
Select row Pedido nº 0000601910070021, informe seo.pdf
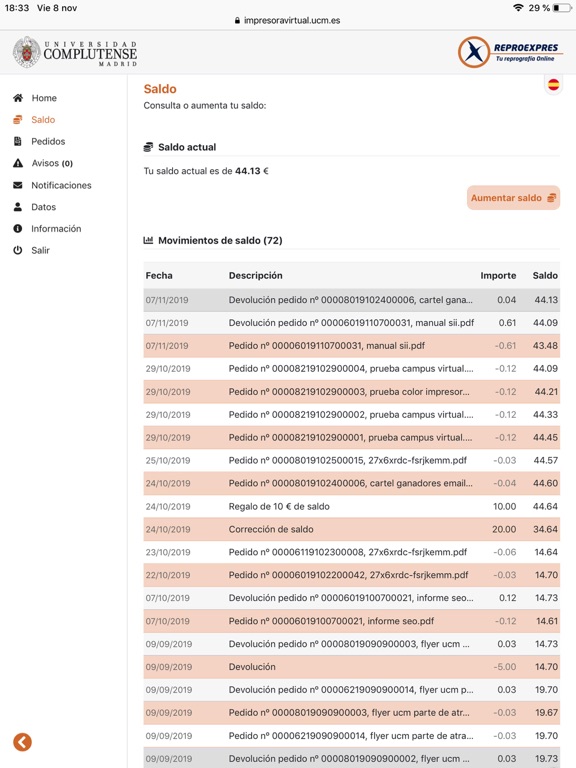[x=352, y=621]
